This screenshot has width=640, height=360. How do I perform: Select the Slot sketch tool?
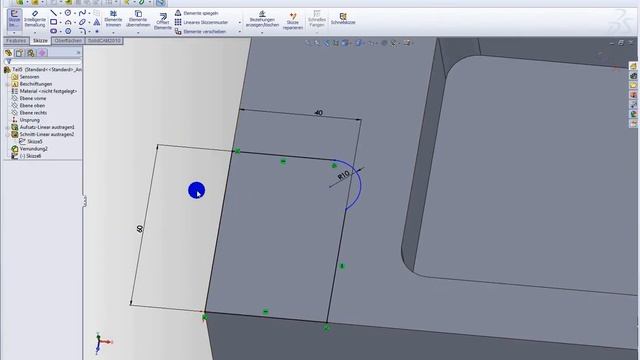[x=53, y=31]
